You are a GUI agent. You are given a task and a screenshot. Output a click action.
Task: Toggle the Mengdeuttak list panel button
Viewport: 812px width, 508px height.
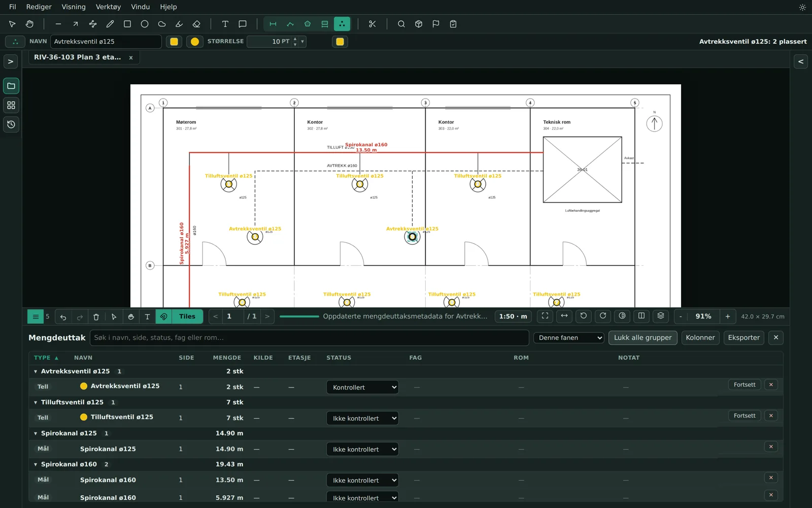tap(36, 316)
